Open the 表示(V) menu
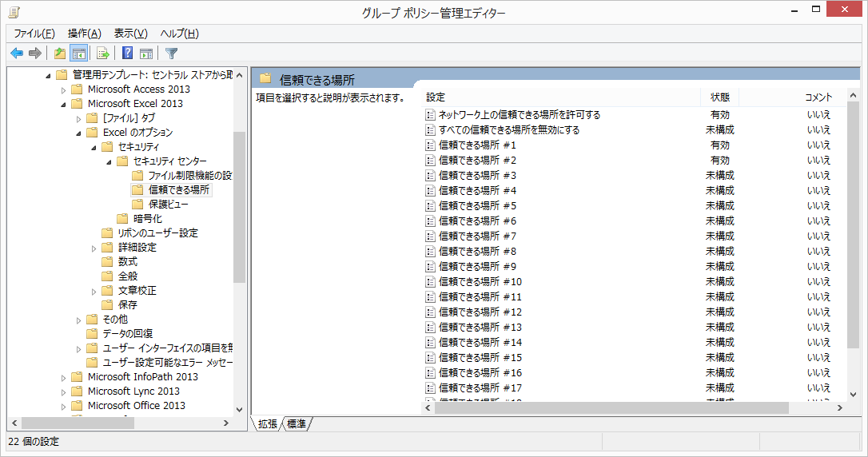Viewport: 868px width, 457px height. click(130, 34)
